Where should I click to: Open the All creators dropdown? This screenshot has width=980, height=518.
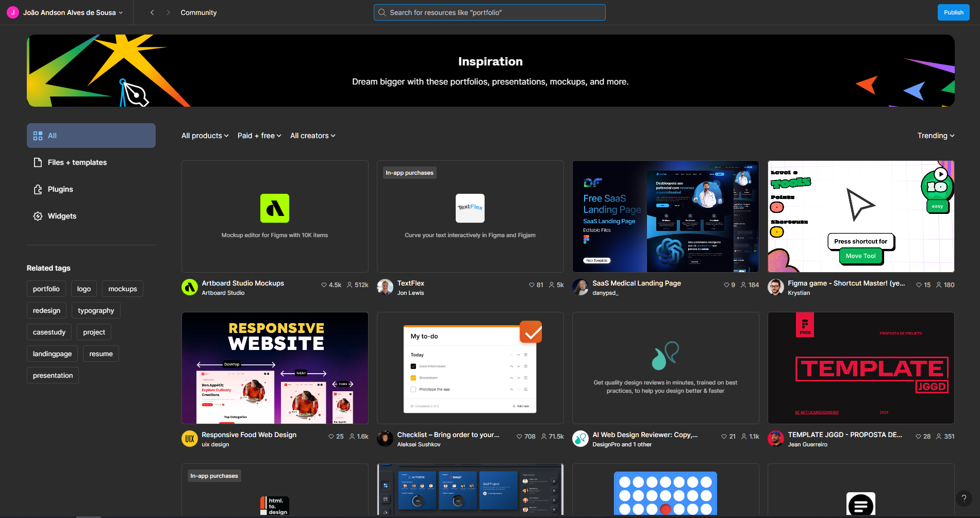[312, 136]
